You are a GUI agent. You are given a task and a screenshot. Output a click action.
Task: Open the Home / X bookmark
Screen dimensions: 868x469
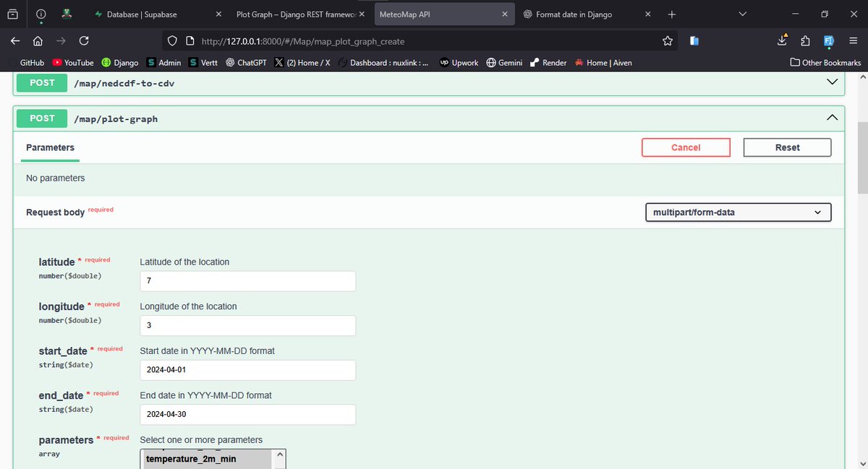click(302, 63)
